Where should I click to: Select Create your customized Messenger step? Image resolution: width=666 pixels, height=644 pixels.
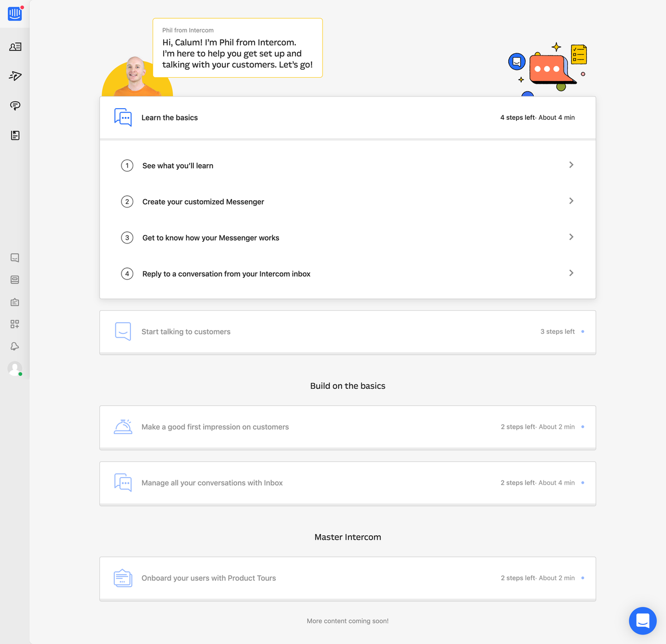(347, 201)
